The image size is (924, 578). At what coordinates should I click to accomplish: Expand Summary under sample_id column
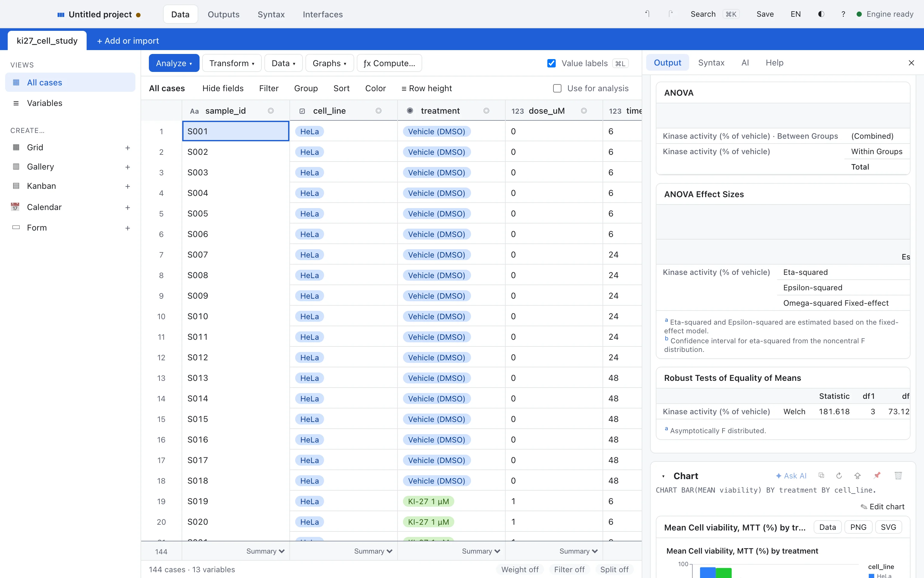coord(265,551)
